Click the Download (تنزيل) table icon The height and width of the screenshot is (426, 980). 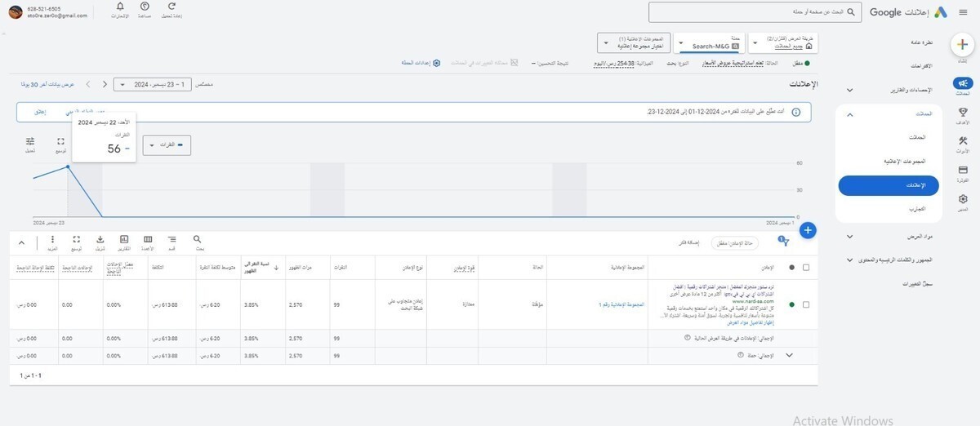[100, 241]
